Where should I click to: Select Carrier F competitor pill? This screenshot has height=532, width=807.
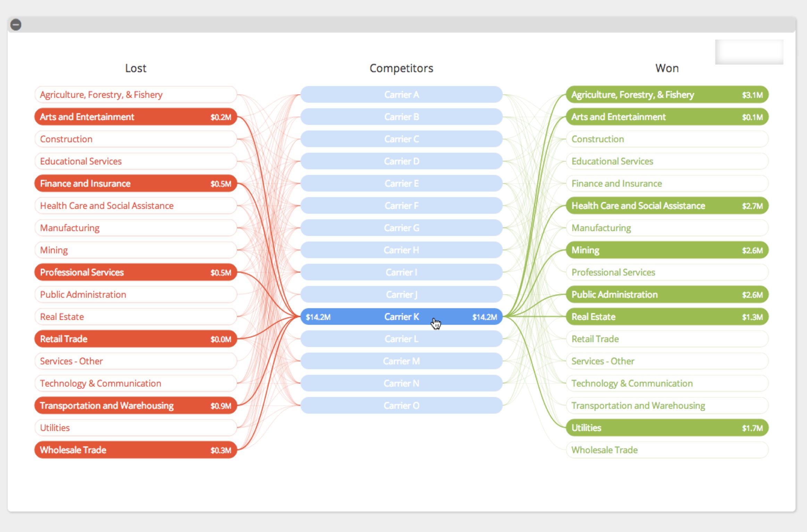(x=401, y=206)
